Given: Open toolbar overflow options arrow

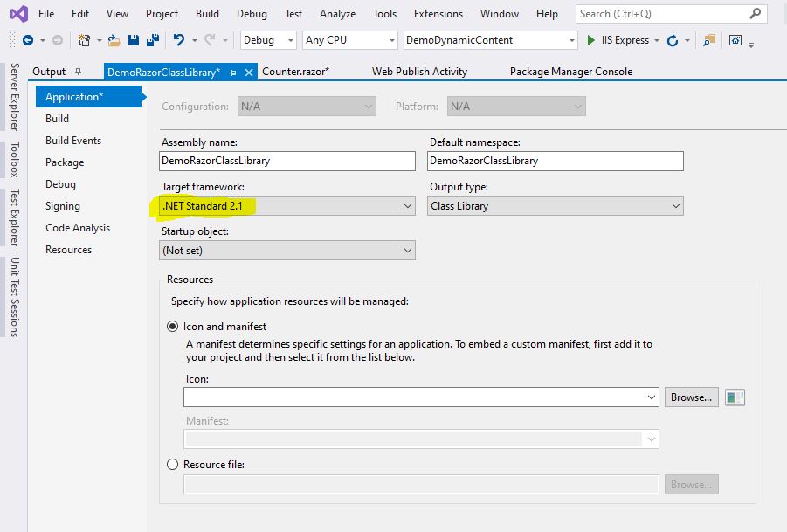Looking at the screenshot, I should (751, 45).
